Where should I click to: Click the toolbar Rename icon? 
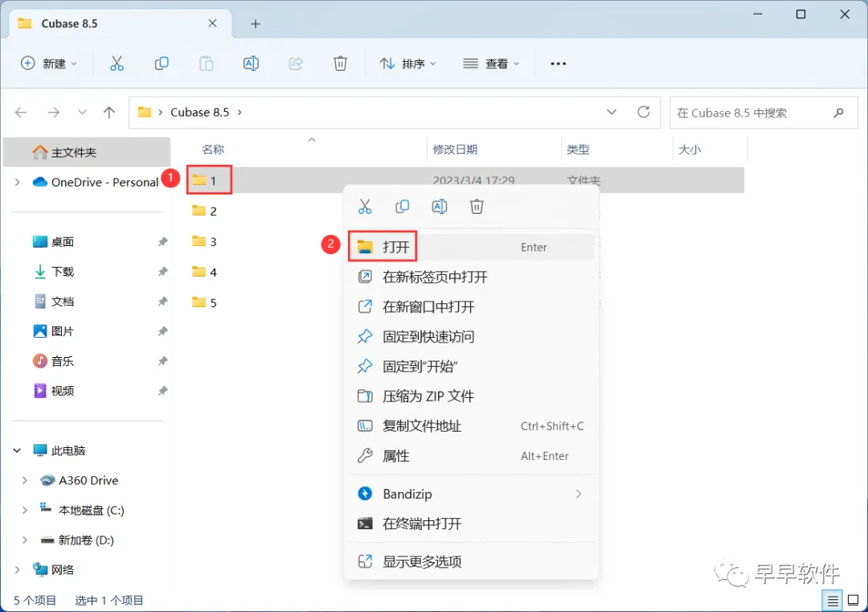pyautogui.click(x=251, y=64)
